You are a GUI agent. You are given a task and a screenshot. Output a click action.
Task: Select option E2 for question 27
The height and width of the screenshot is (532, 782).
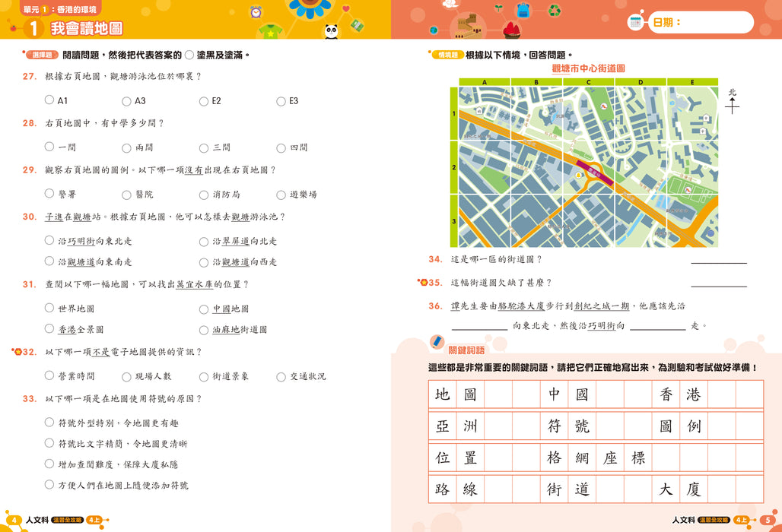[203, 102]
